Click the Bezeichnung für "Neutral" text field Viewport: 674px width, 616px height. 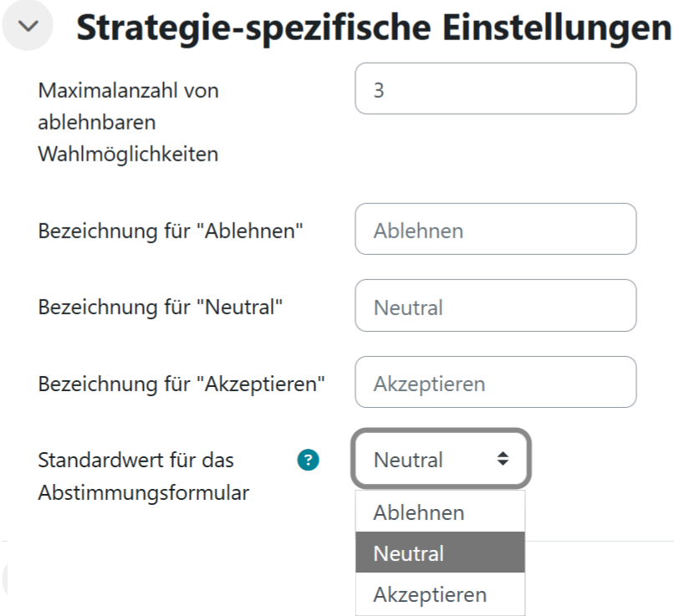tap(495, 306)
